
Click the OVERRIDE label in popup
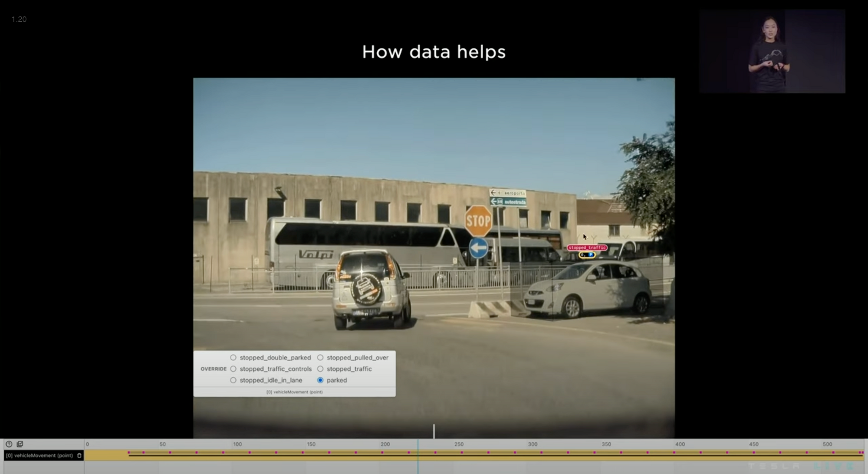[x=214, y=369]
